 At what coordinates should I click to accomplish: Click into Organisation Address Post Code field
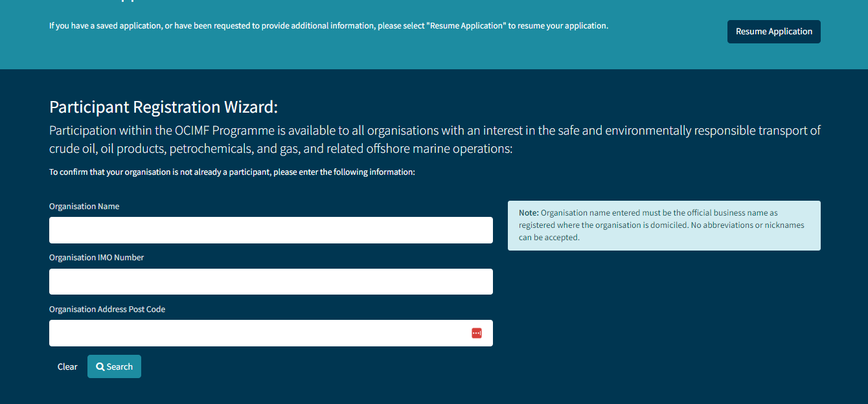(x=271, y=333)
